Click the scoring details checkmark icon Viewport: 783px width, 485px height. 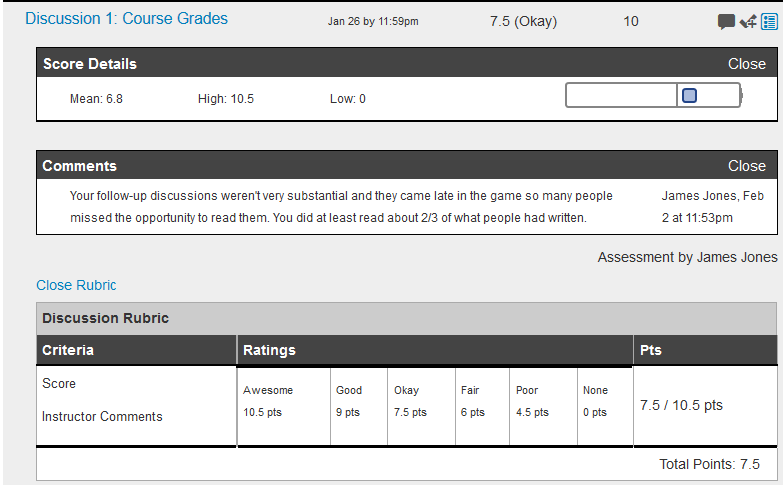[x=748, y=21]
